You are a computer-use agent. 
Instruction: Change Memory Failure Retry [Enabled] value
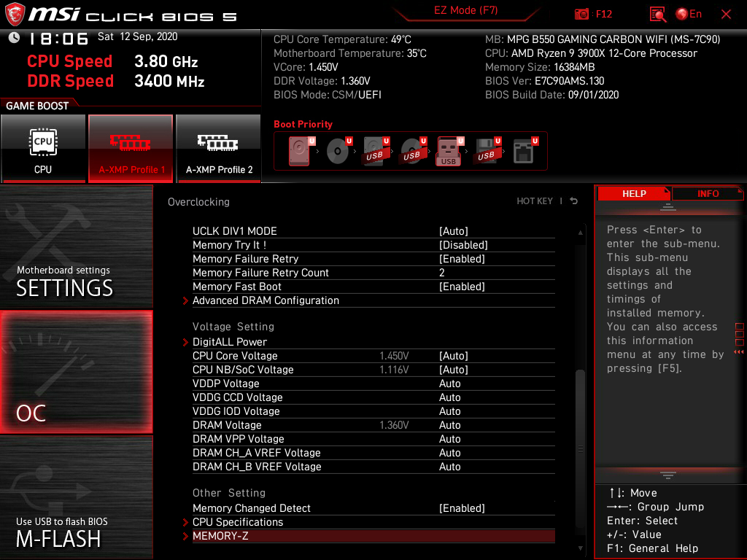coord(462,259)
